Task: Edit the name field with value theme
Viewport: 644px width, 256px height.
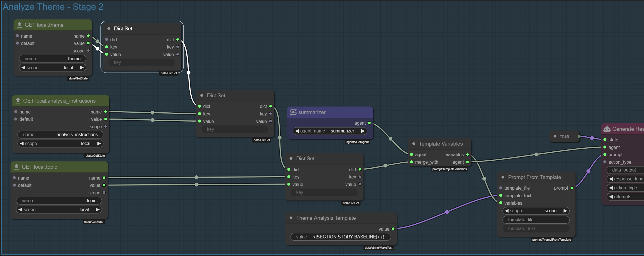Action: pos(53,59)
